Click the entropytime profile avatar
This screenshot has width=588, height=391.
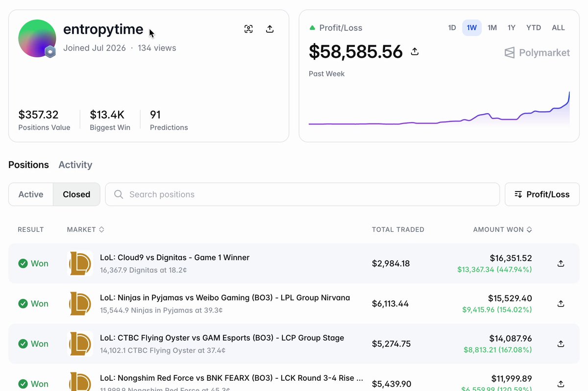[x=37, y=38]
